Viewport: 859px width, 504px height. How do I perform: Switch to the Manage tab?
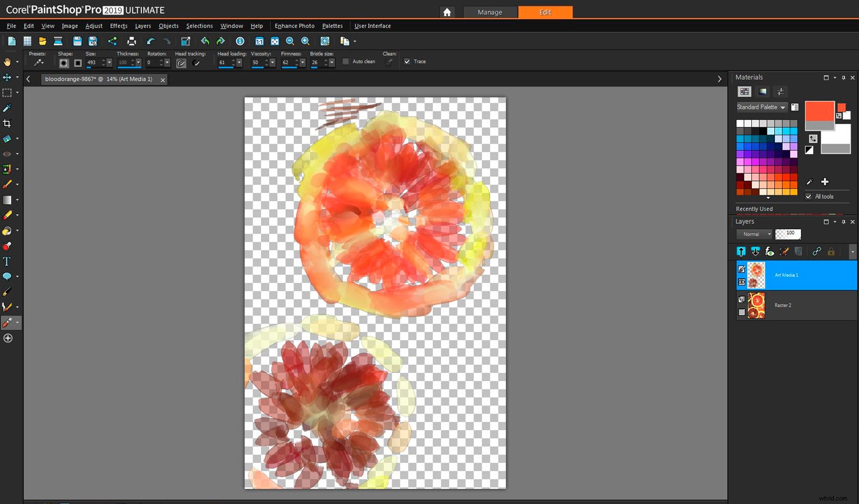coord(490,12)
